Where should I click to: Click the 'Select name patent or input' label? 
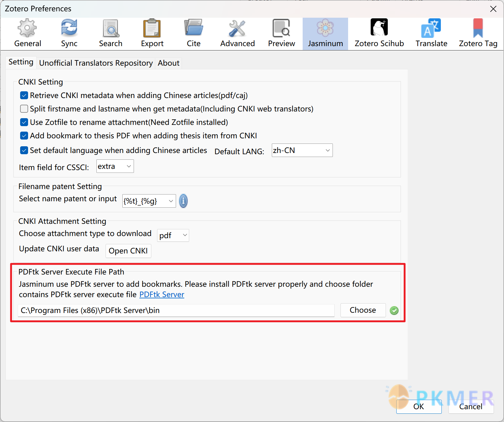68,199
